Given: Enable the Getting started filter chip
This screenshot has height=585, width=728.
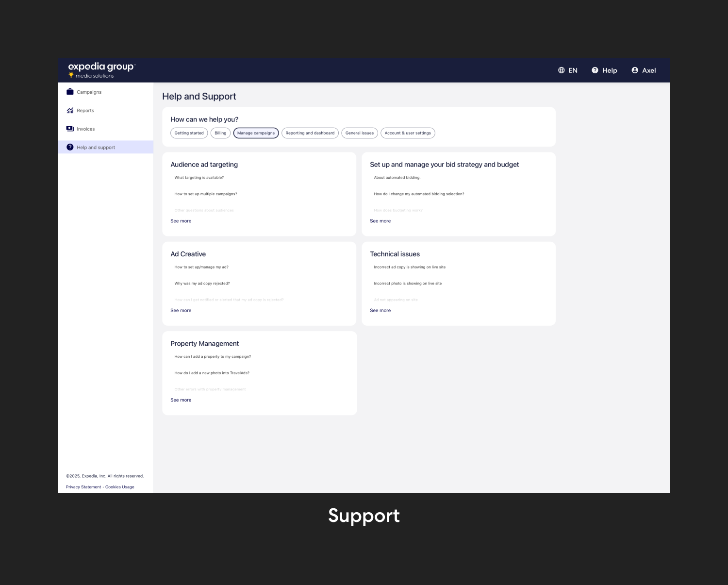Looking at the screenshot, I should click(x=189, y=133).
